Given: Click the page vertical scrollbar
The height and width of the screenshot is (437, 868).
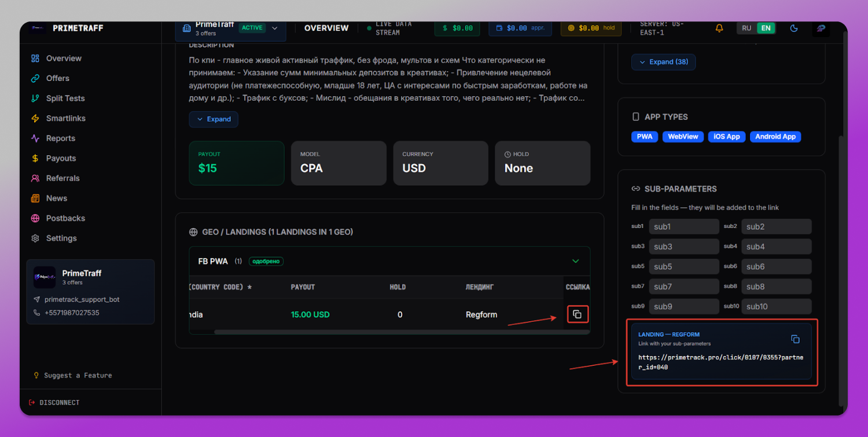Looking at the screenshot, I should [x=842, y=271].
